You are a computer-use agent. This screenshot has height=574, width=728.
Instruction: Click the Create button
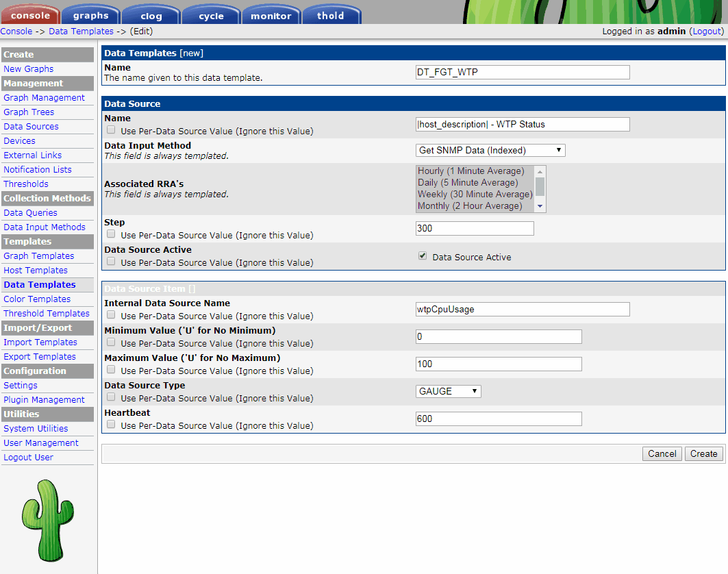pyautogui.click(x=703, y=453)
